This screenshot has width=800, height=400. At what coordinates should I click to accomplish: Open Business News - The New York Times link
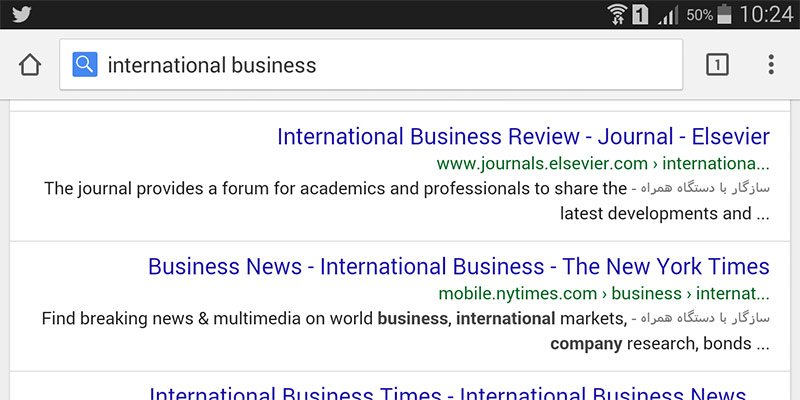pyautogui.click(x=459, y=266)
